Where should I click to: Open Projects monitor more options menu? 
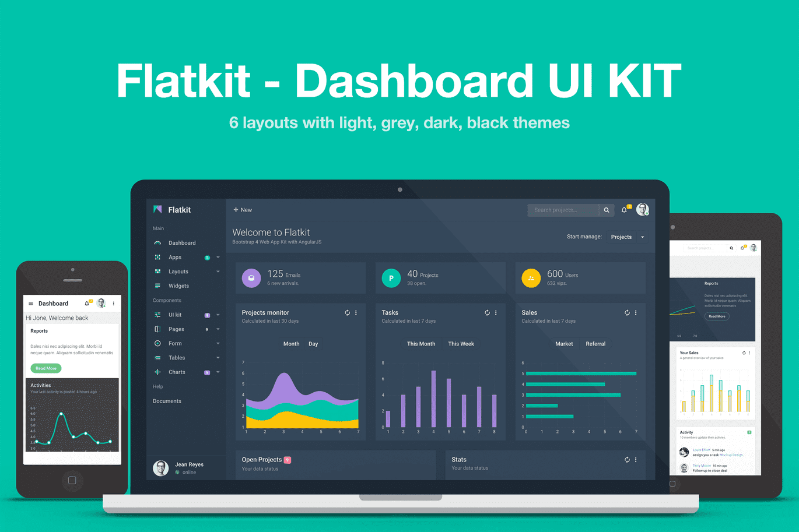point(356,313)
